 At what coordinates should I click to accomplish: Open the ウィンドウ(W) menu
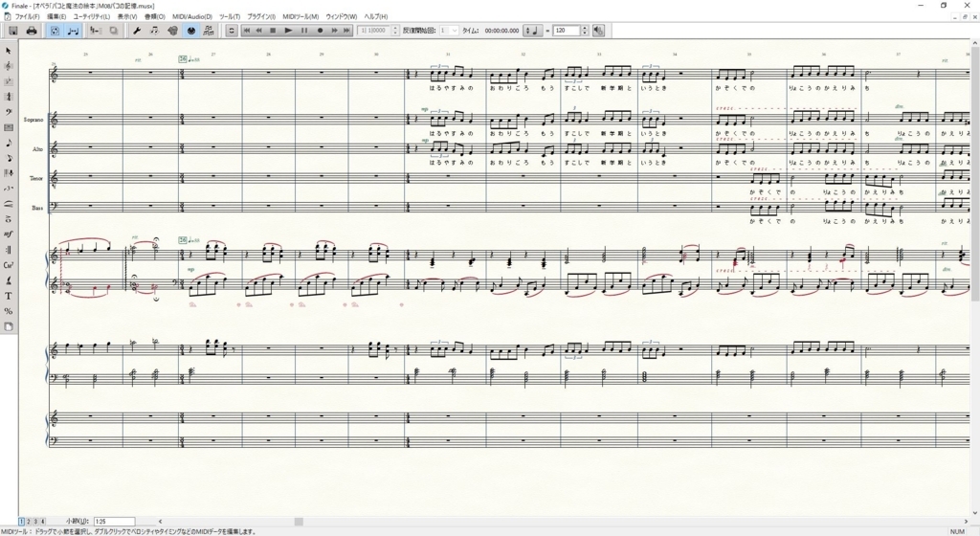(x=342, y=16)
